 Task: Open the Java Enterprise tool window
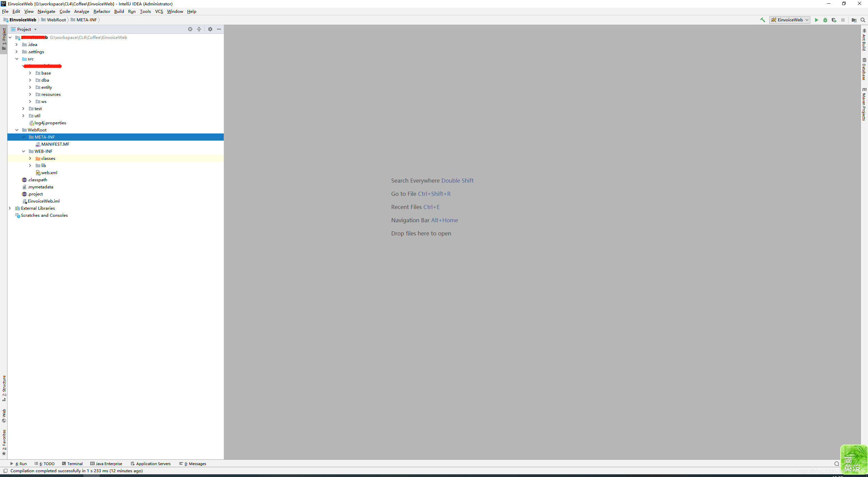106,464
